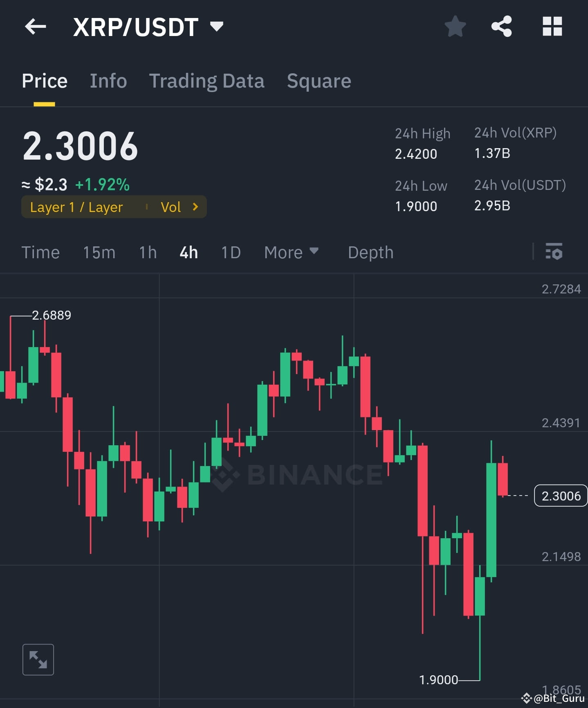Image resolution: width=588 pixels, height=708 pixels.
Task: Open the Layer 1 / Layer tag chevron
Action: click(x=195, y=207)
